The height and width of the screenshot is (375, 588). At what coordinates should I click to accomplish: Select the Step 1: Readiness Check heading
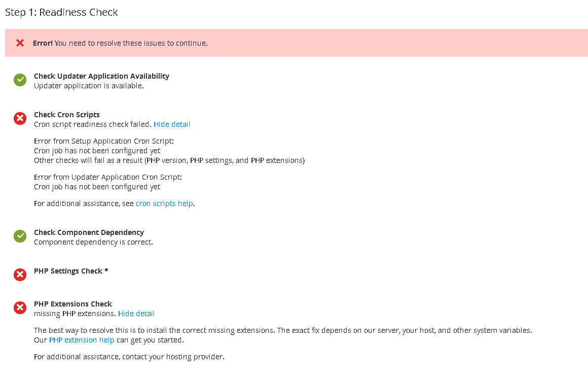[x=61, y=12]
